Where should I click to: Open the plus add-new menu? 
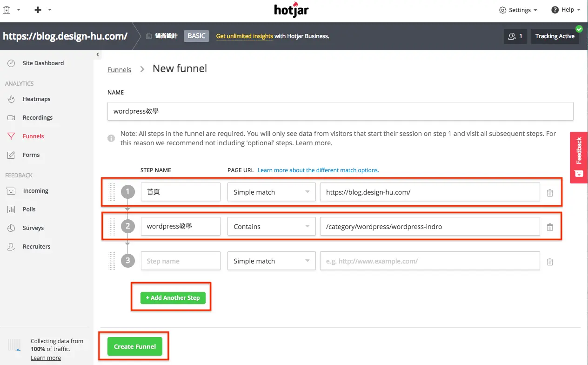[x=43, y=9]
